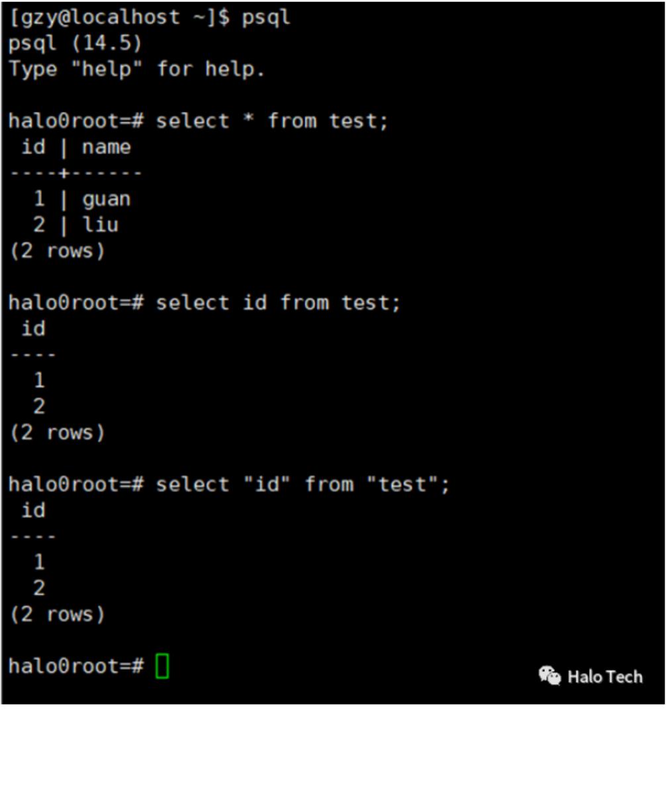The width and height of the screenshot is (666, 812).
Task: Click the WeChat logo icon in the watermark
Action: 549,676
